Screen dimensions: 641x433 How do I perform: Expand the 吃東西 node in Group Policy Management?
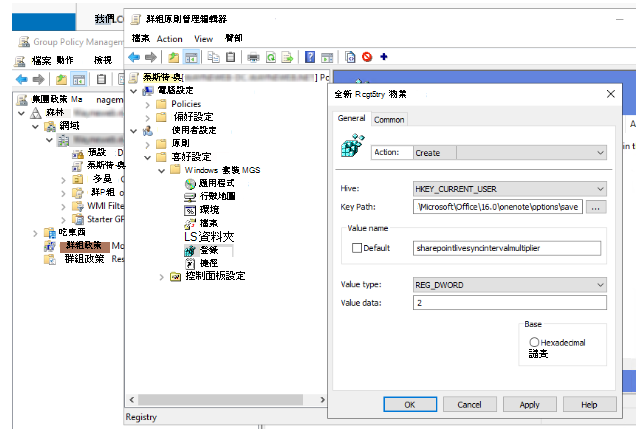pyautogui.click(x=36, y=233)
